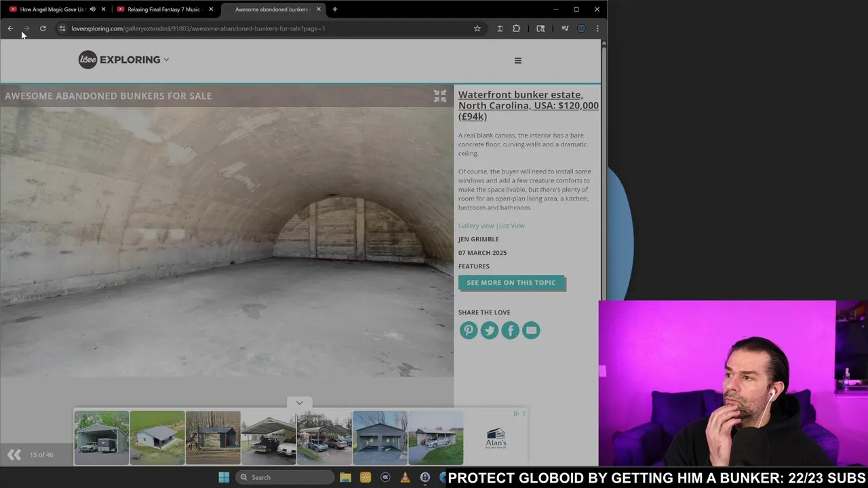
Task: Open ad thumbnail of shed in woods
Action: click(x=213, y=438)
